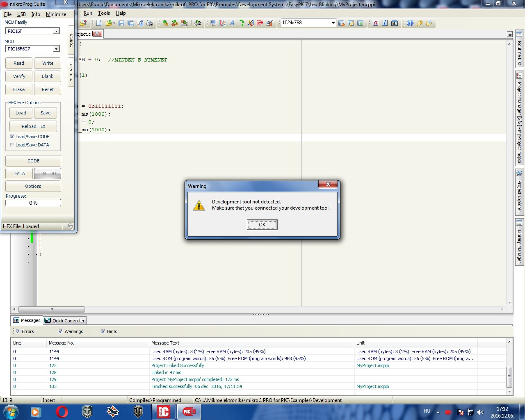The width and height of the screenshot is (525, 420).
Task: Switch to the mikroC PRO taskbar button
Action: 164,411
